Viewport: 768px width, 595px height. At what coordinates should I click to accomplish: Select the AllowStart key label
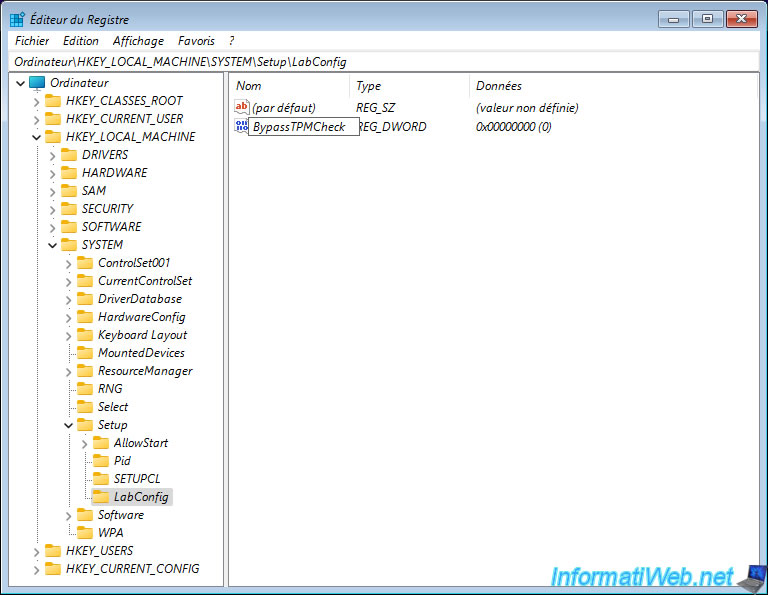pos(141,443)
